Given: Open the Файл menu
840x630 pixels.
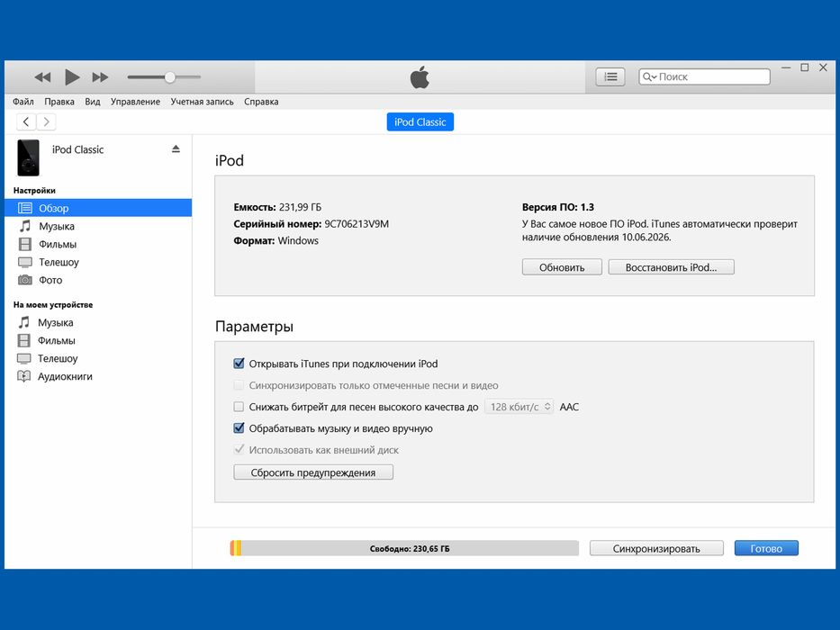Looking at the screenshot, I should point(23,101).
